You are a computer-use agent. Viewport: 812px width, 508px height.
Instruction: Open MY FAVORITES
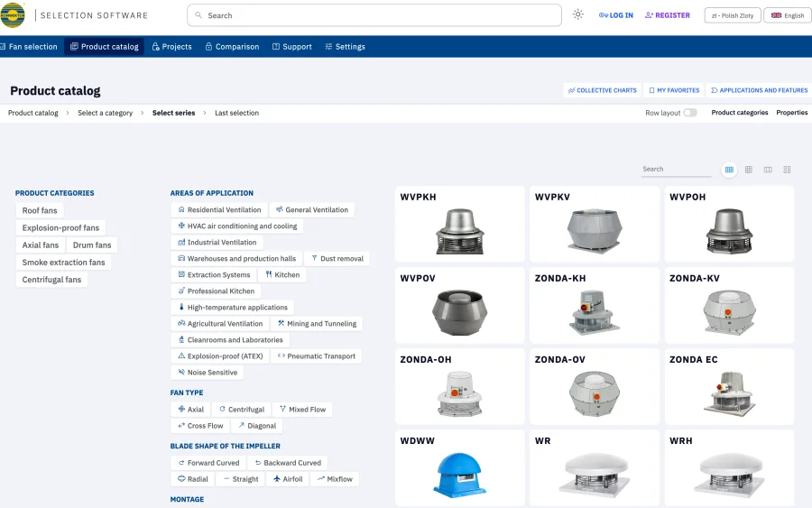674,90
